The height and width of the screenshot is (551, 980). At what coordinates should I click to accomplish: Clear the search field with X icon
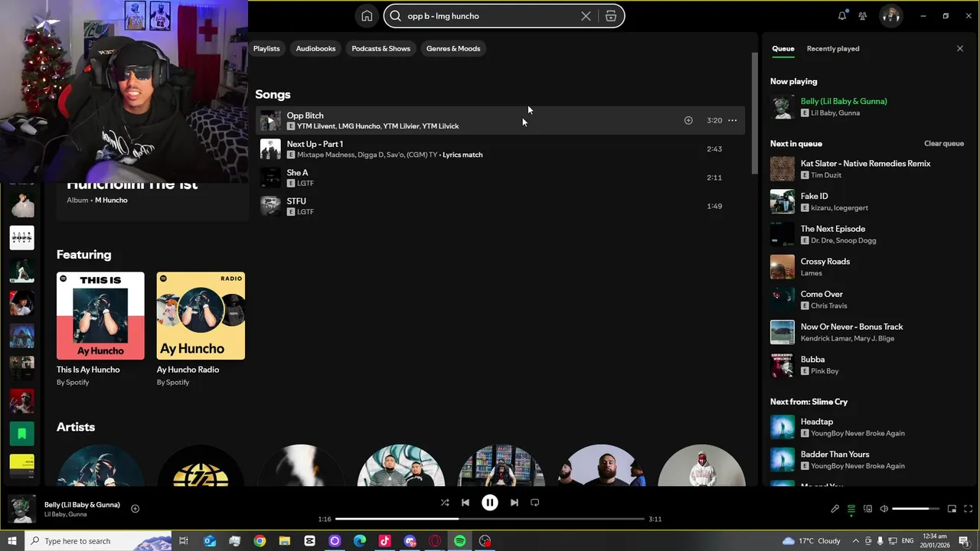point(586,16)
